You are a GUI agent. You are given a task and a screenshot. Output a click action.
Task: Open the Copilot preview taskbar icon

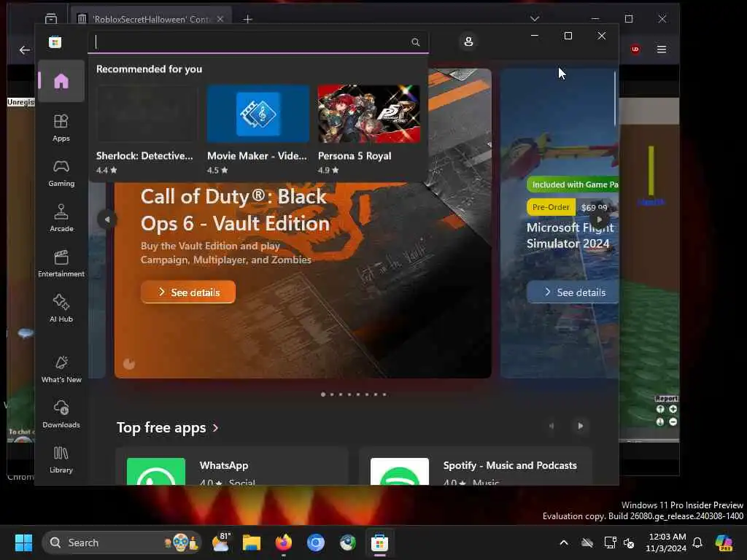pyautogui.click(x=724, y=542)
